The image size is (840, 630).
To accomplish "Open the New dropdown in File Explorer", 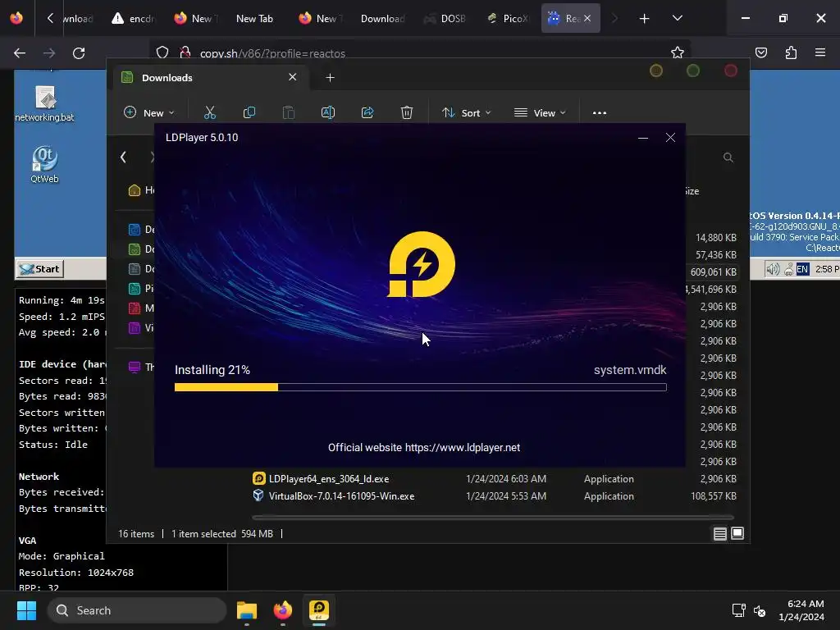I will point(149,112).
